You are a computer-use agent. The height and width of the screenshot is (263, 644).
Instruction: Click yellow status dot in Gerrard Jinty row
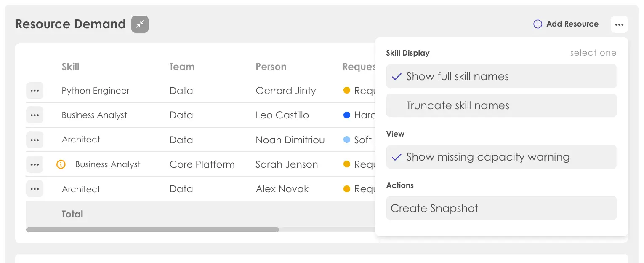pyautogui.click(x=347, y=90)
